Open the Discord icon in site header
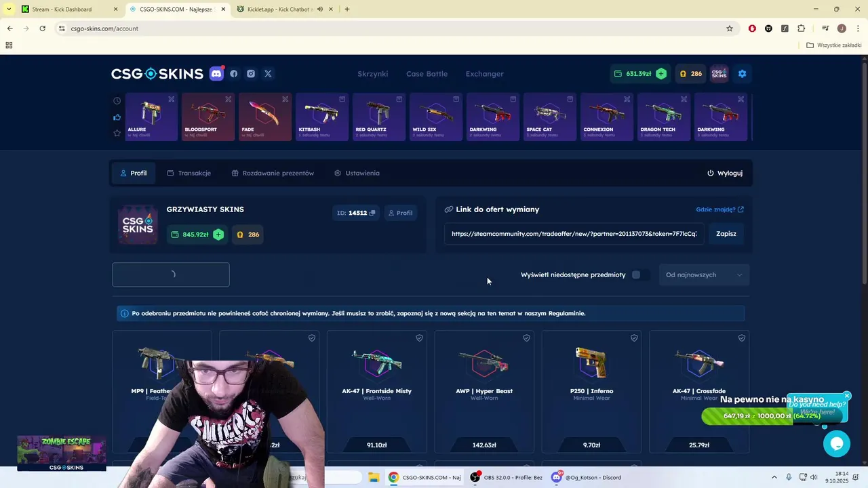Image resolution: width=868 pixels, height=488 pixels. click(216, 74)
